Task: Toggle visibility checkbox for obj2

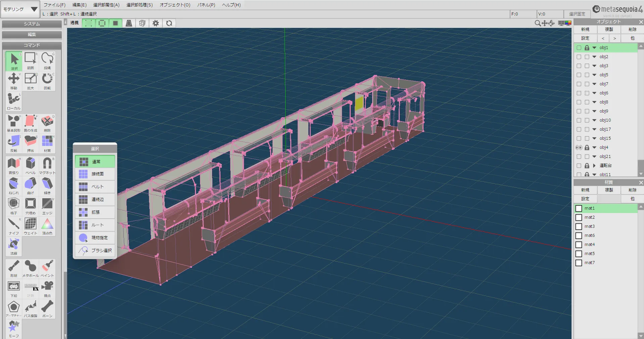Action: [x=579, y=57]
